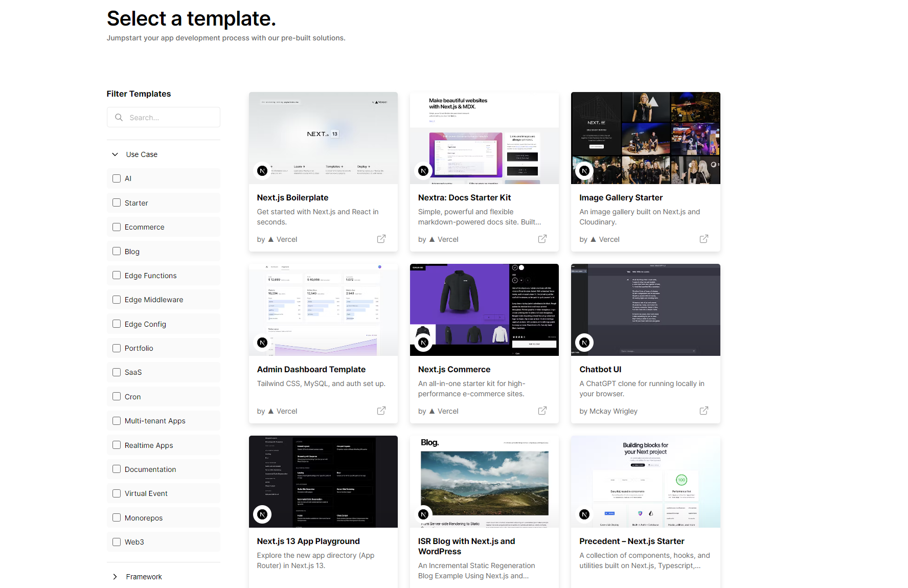Viewport: 908px width, 588px height.
Task: Open external link icon for Next.js Commerce
Action: click(542, 411)
